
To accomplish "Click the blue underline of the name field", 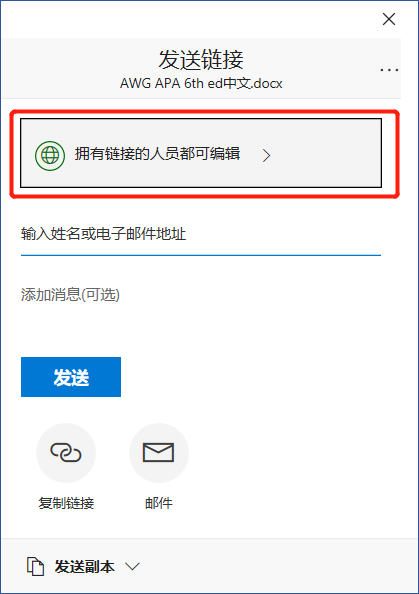I will pos(201,255).
